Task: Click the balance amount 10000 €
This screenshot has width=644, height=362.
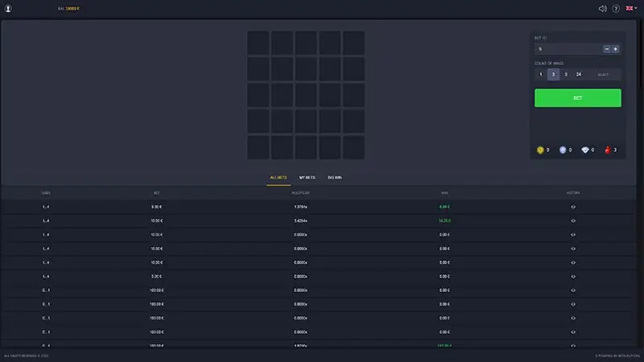Action: (72, 9)
